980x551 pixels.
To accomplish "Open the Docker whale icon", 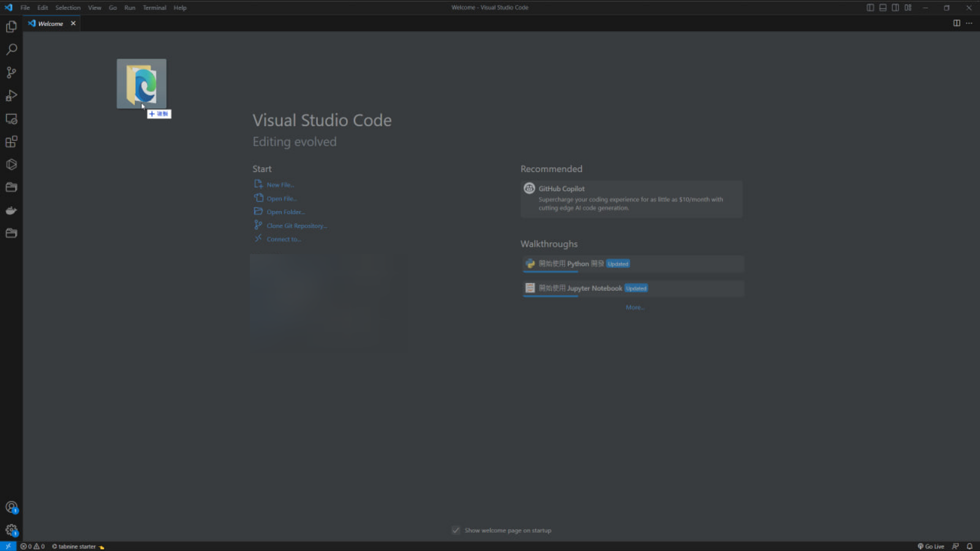I will [x=11, y=211].
